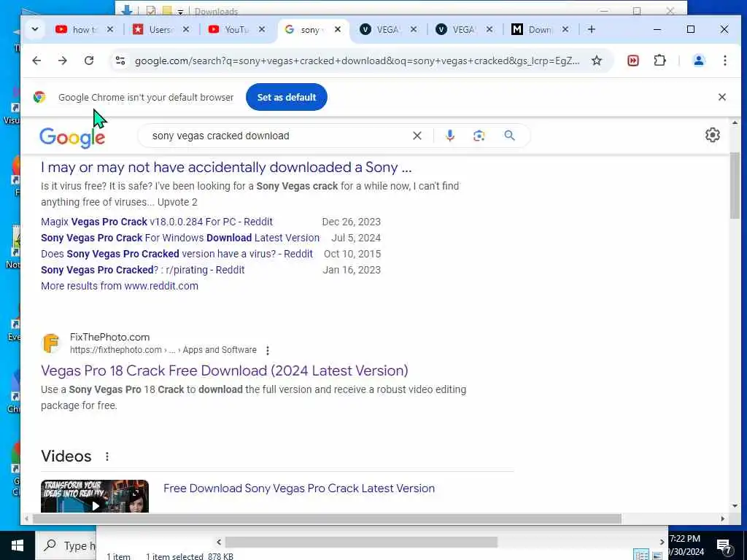Bookmark this page with the star icon
747x560 pixels.
click(597, 61)
